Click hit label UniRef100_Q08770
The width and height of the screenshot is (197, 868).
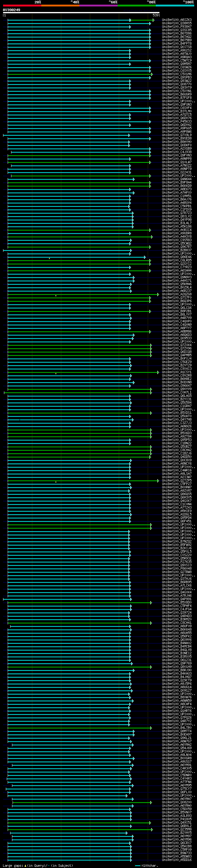177,84
